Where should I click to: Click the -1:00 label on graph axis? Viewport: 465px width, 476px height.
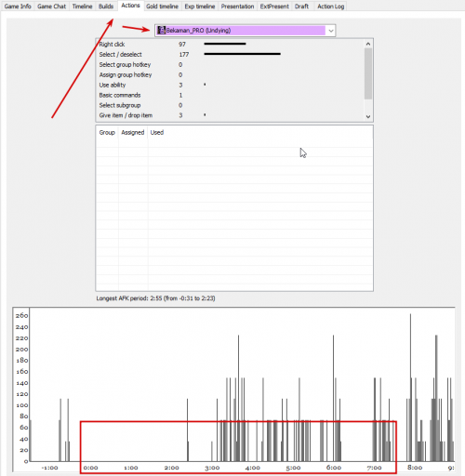(x=50, y=468)
